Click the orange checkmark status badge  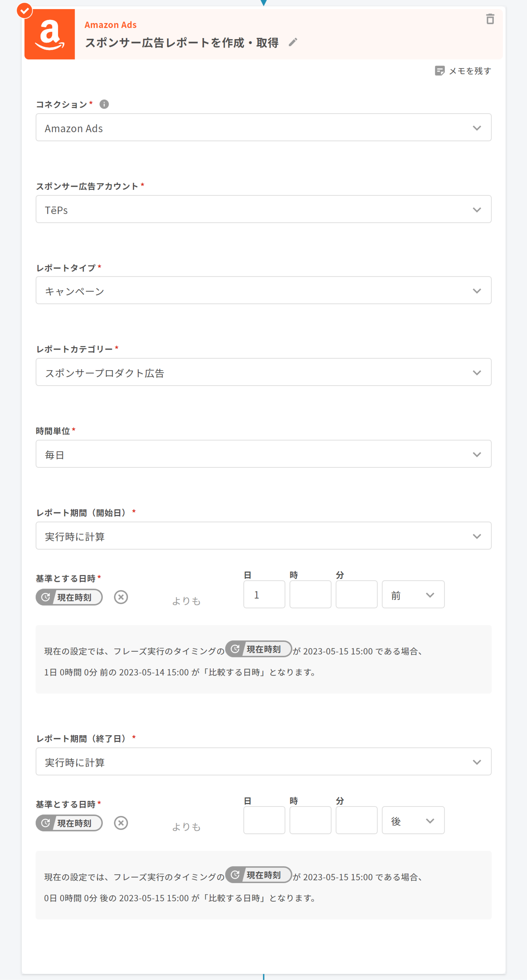click(25, 11)
